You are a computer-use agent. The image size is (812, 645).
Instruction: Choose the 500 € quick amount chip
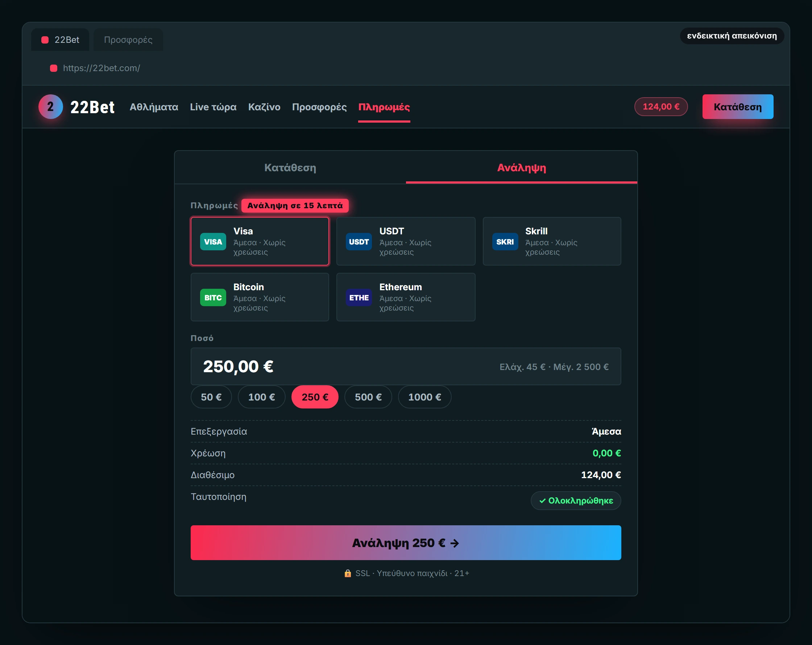pos(368,397)
